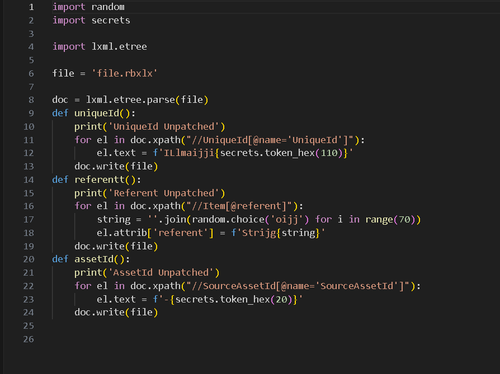Click 'ILlmaijji' in the f-string on line 12

pos(189,153)
